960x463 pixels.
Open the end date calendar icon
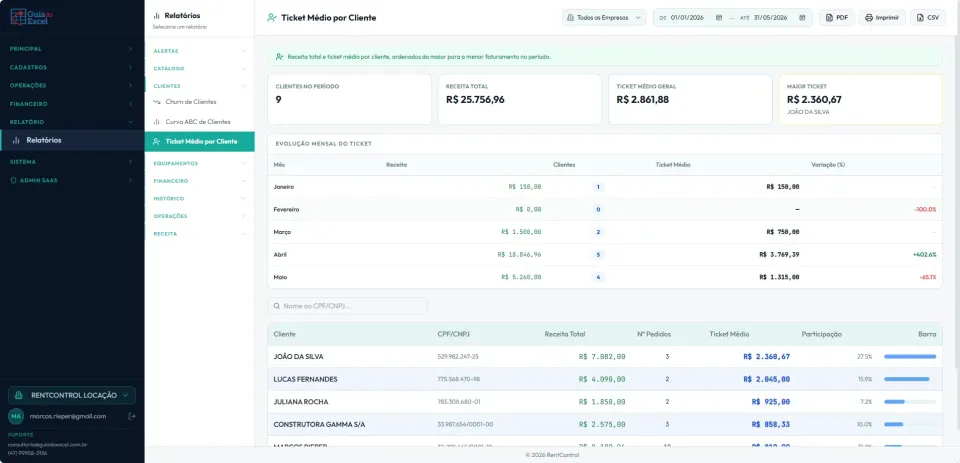[x=802, y=18]
